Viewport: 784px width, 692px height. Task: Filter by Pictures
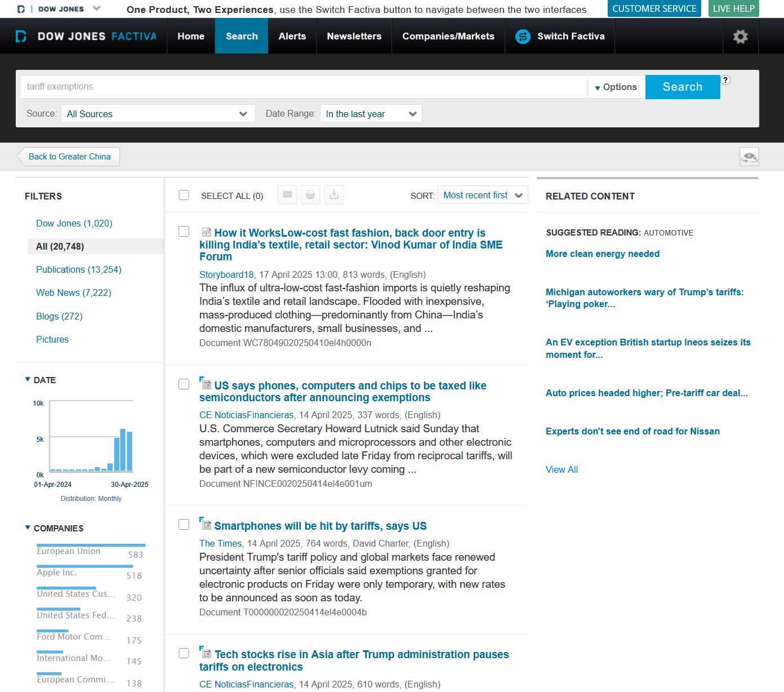(52, 340)
